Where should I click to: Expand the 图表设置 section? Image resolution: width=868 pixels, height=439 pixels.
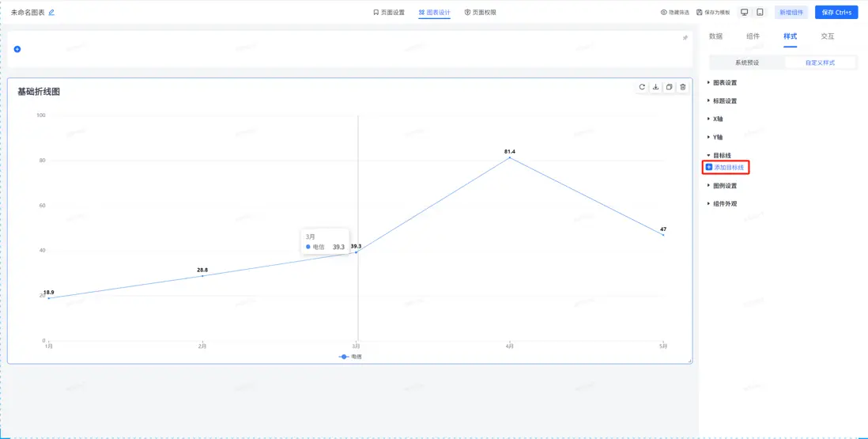pyautogui.click(x=725, y=83)
